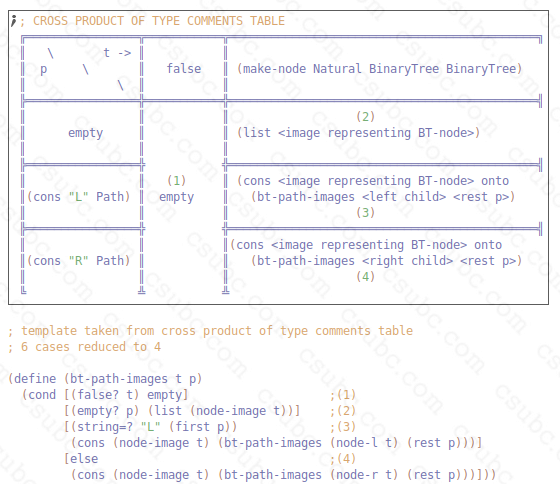Screen dimensions: 560x484
Task: Click the '(4)' marker in the table
Action: coord(365,276)
